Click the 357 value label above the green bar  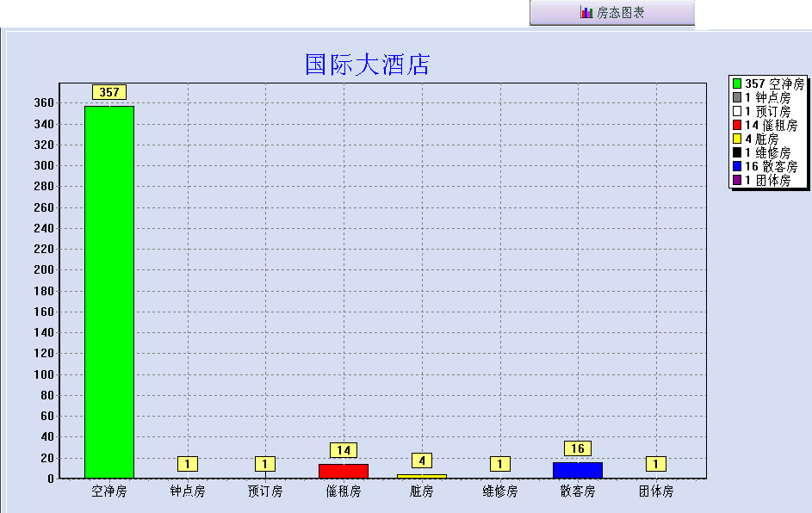coord(108,90)
